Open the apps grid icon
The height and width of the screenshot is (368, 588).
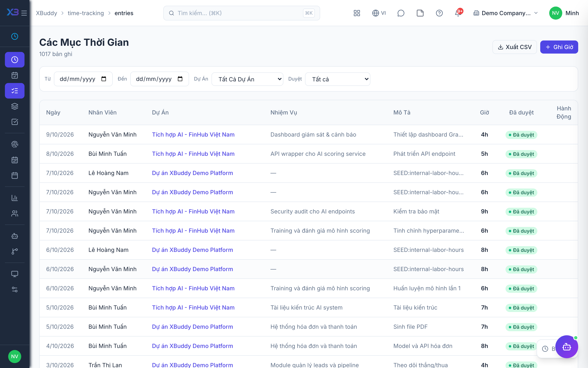357,13
